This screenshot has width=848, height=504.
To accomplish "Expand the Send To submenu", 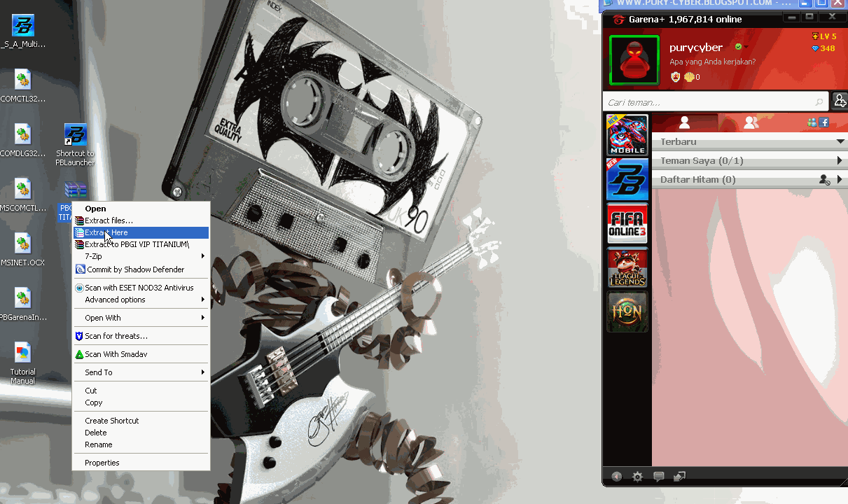I will [141, 372].
